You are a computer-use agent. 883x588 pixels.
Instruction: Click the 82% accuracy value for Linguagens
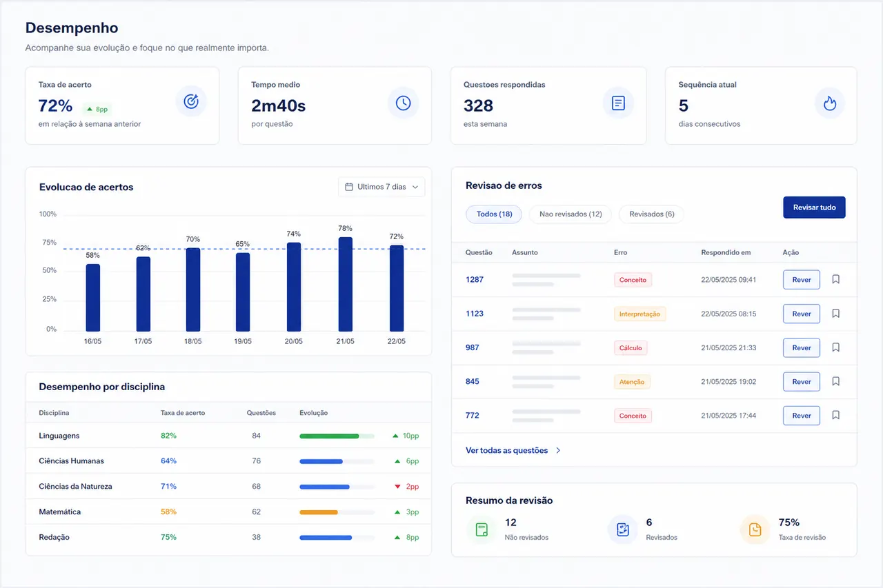(x=168, y=436)
